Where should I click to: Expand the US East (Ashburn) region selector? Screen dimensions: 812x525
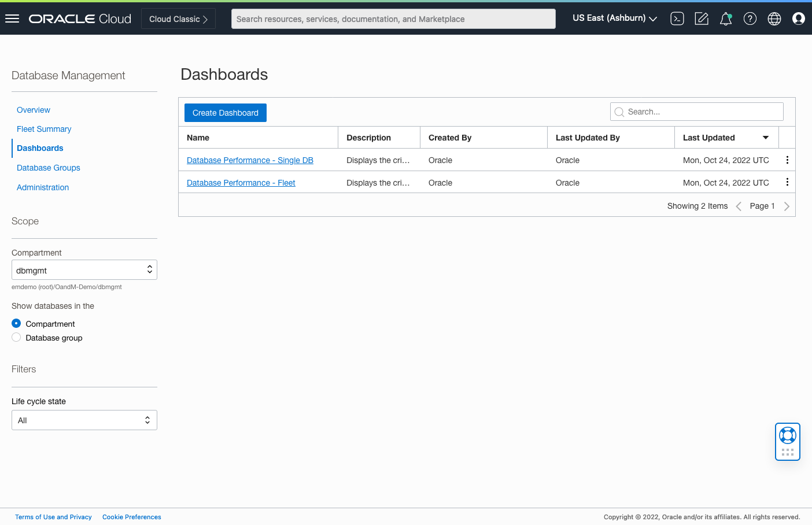615,19
